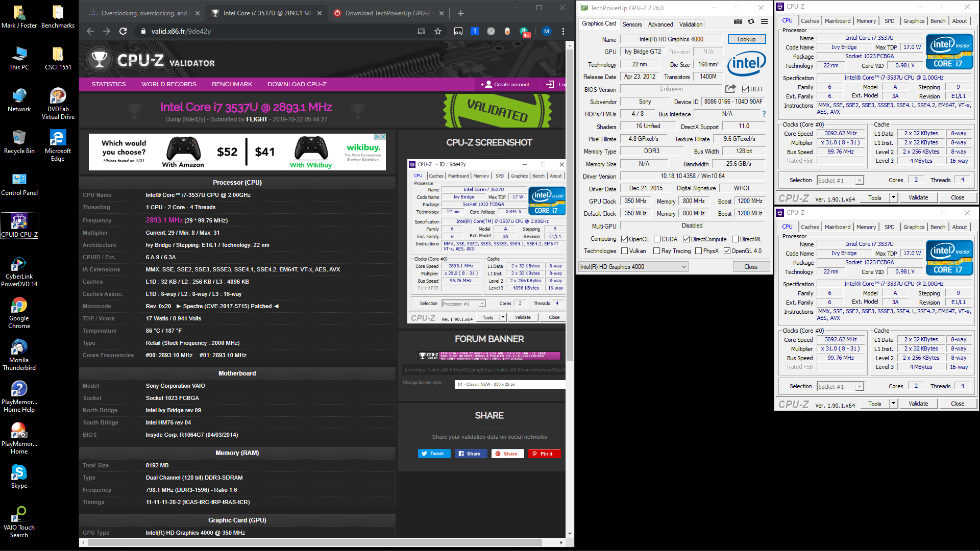Click GPU-Z refresh icon
Viewport: 980px width, 551px height.
coord(751,21)
